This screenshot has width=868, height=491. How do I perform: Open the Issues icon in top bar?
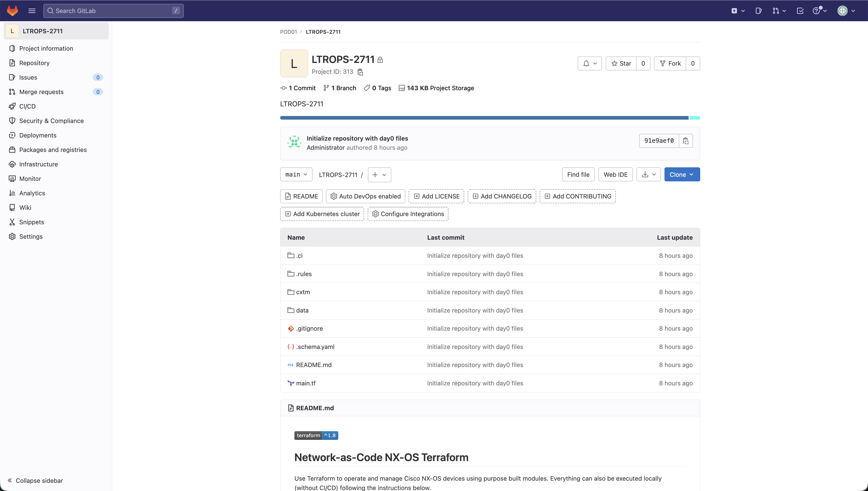(759, 10)
